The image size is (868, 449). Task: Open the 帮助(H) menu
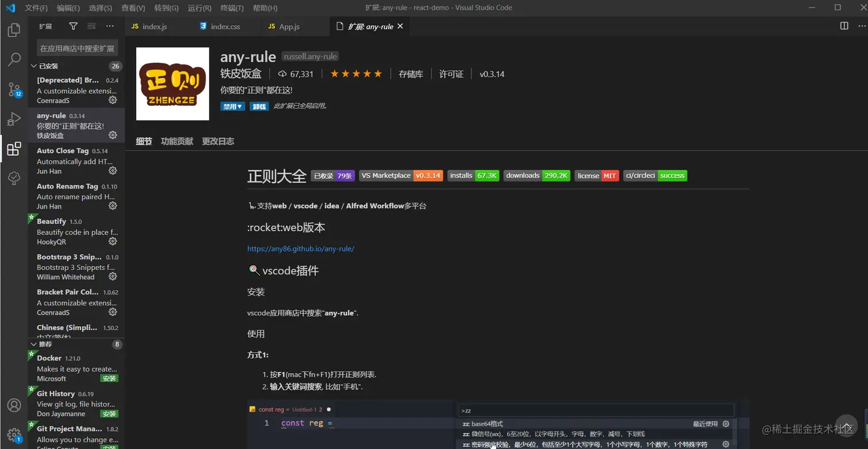coord(265,8)
